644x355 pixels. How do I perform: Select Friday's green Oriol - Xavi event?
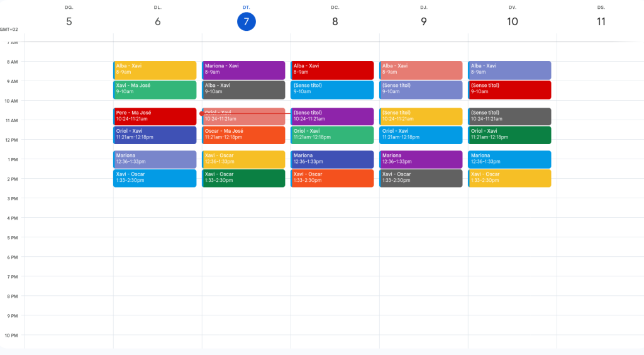pyautogui.click(x=509, y=135)
